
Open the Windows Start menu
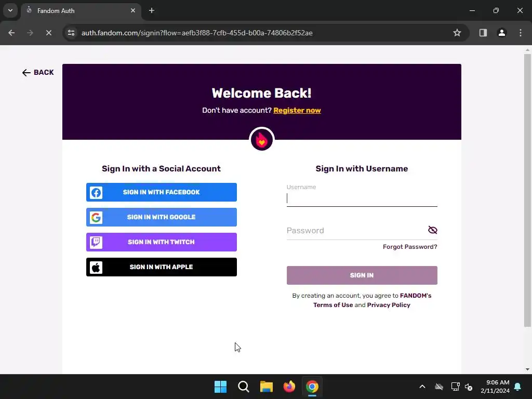coord(220,387)
